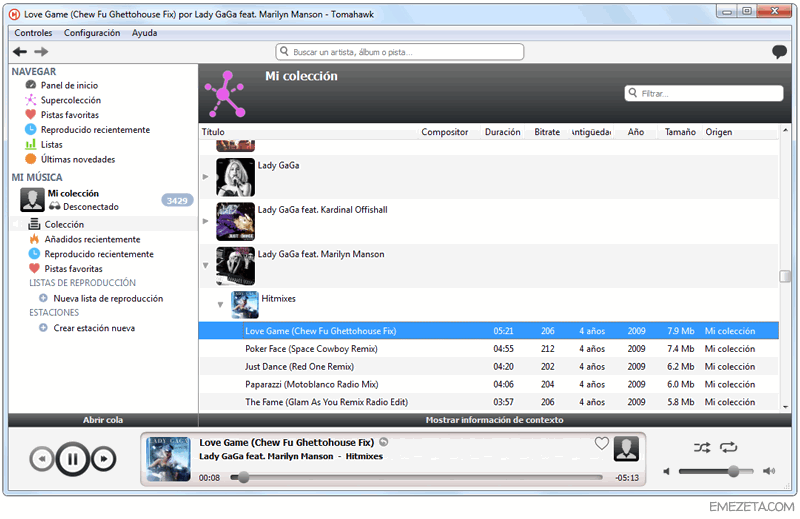Image resolution: width=800 pixels, height=519 pixels.
Task: Toggle shuffle playback
Action: [x=702, y=448]
